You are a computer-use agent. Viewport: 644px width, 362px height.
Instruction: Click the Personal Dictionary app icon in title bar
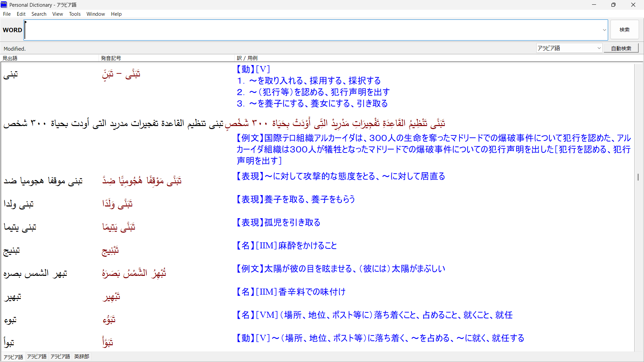point(4,5)
